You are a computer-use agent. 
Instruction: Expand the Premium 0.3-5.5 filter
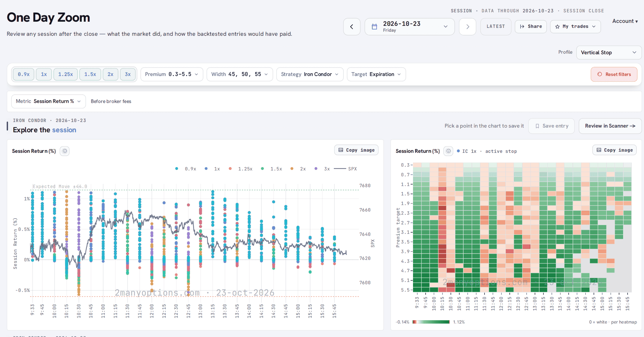[x=172, y=74]
